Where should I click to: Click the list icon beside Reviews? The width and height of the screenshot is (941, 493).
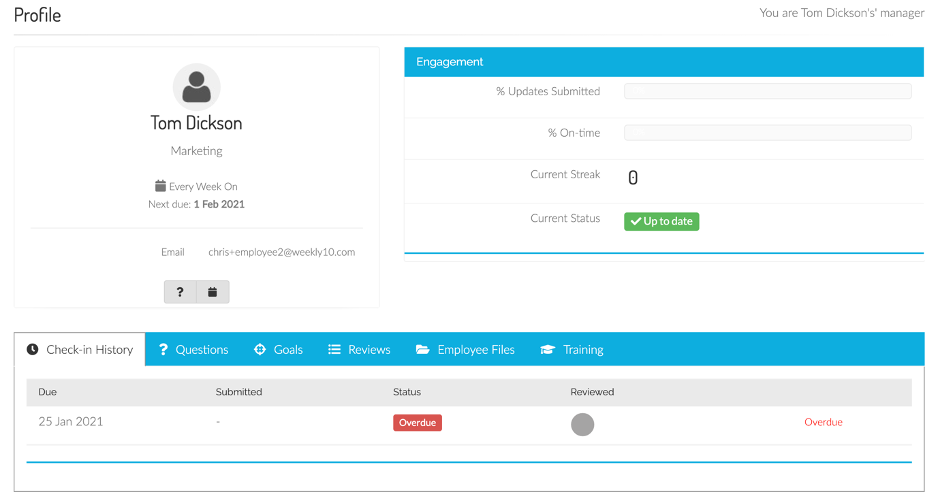334,350
